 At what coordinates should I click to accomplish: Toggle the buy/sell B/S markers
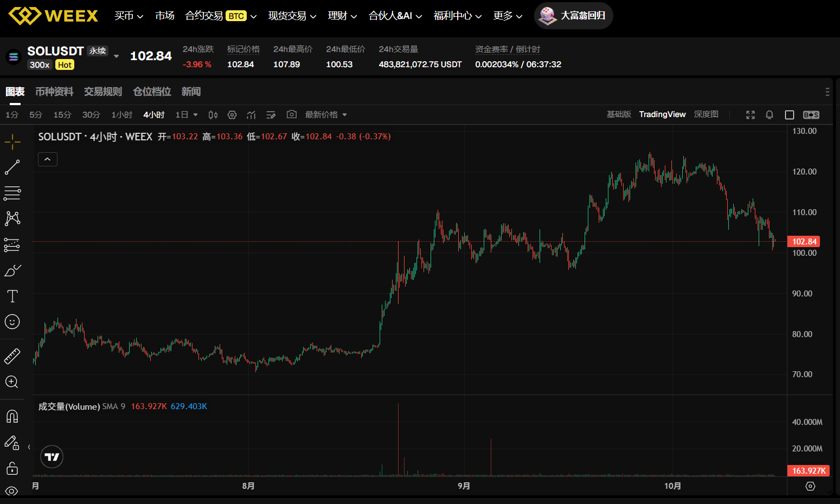(811, 115)
